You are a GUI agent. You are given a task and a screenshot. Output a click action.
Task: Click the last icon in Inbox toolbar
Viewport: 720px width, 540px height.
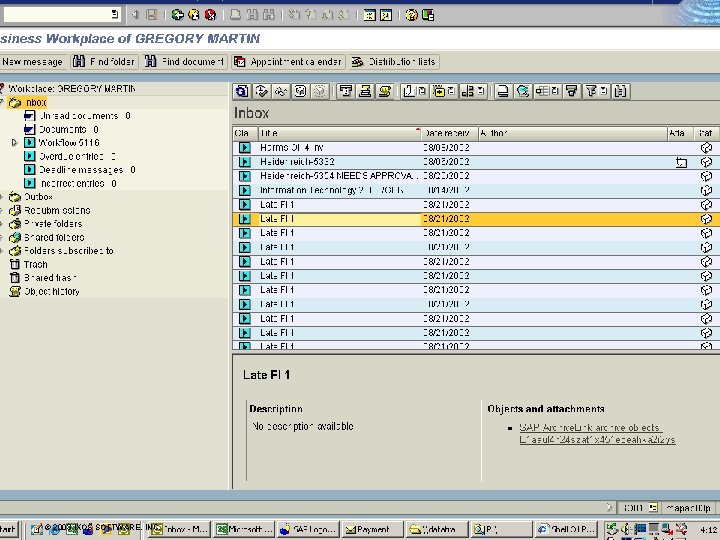click(x=620, y=91)
